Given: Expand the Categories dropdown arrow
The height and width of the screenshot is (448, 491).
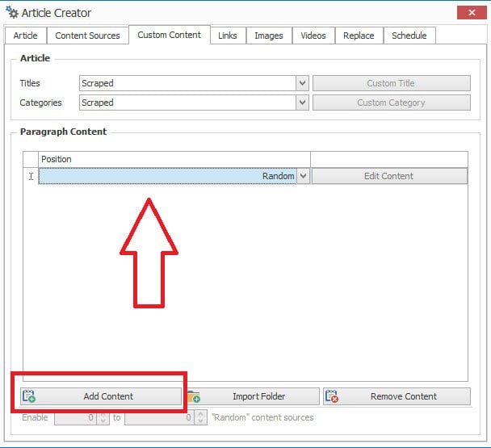Looking at the screenshot, I should [x=302, y=103].
